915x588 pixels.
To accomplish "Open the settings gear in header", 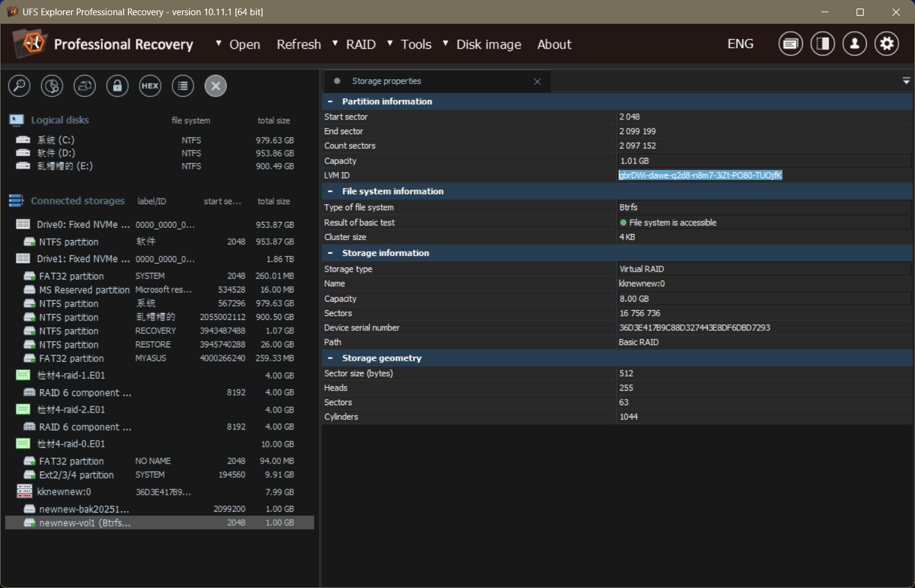I will click(887, 44).
